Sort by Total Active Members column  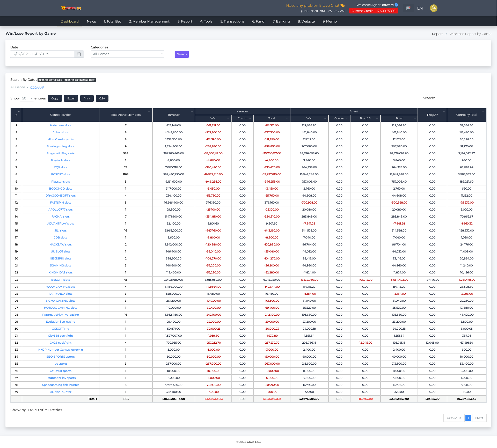(149, 112)
